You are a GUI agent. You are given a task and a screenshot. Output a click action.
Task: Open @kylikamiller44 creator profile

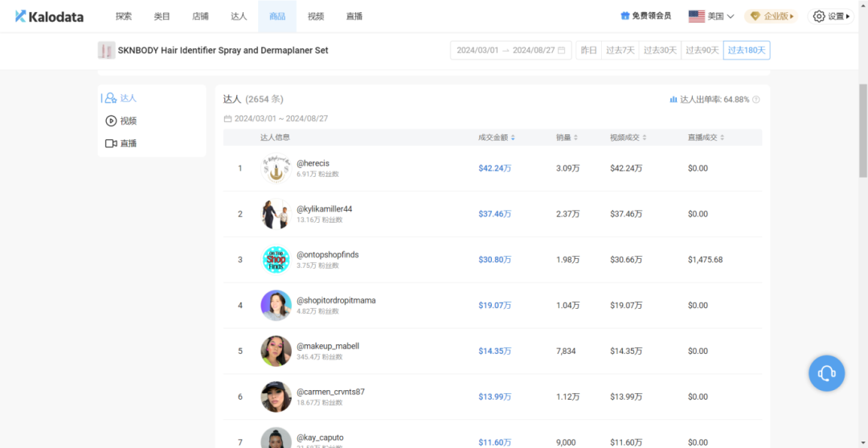click(325, 209)
